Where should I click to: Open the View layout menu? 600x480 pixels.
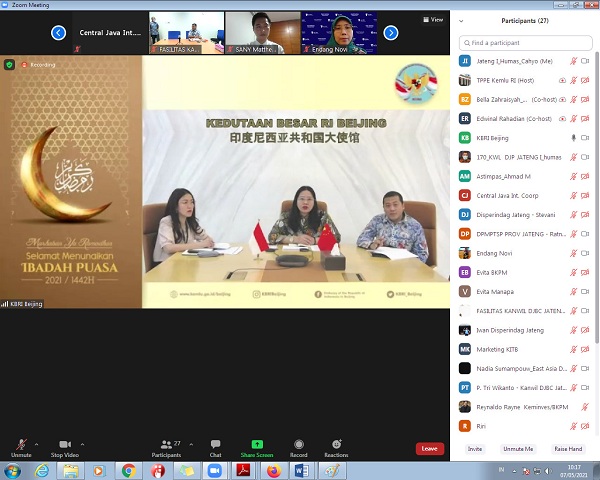(x=432, y=19)
